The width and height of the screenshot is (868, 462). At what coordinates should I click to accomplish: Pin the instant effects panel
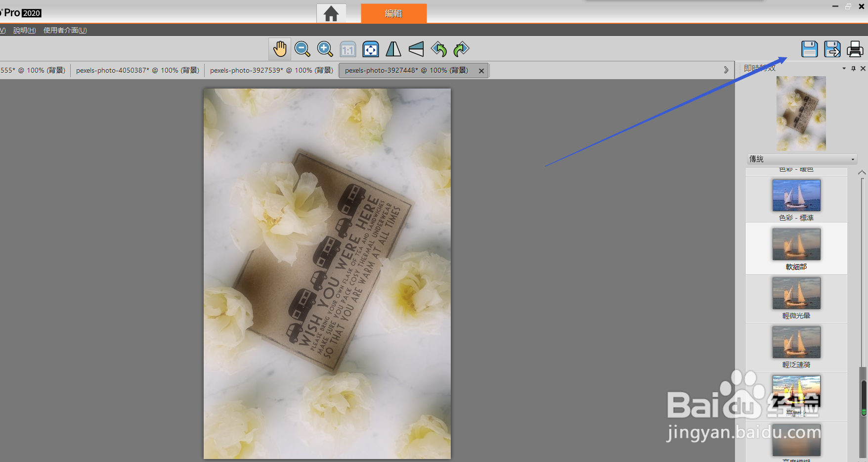[853, 68]
